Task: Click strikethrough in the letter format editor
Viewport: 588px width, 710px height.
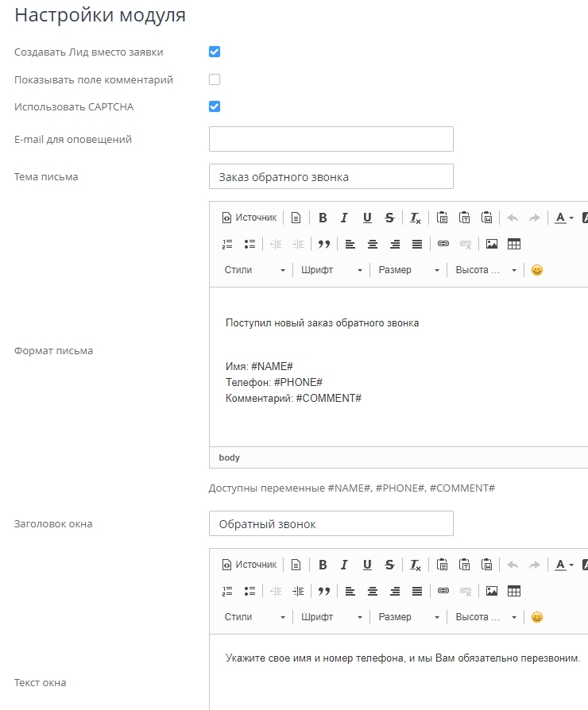Action: pyautogui.click(x=389, y=218)
